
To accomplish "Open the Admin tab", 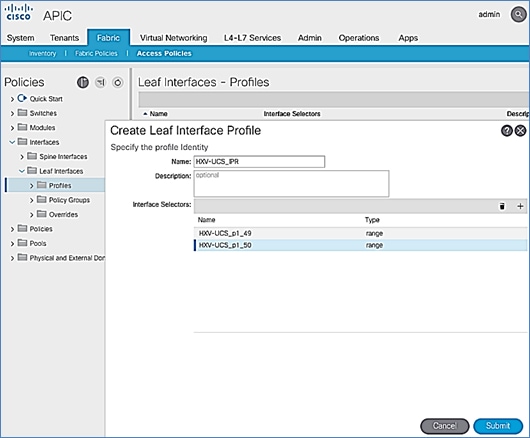I will pyautogui.click(x=310, y=38).
